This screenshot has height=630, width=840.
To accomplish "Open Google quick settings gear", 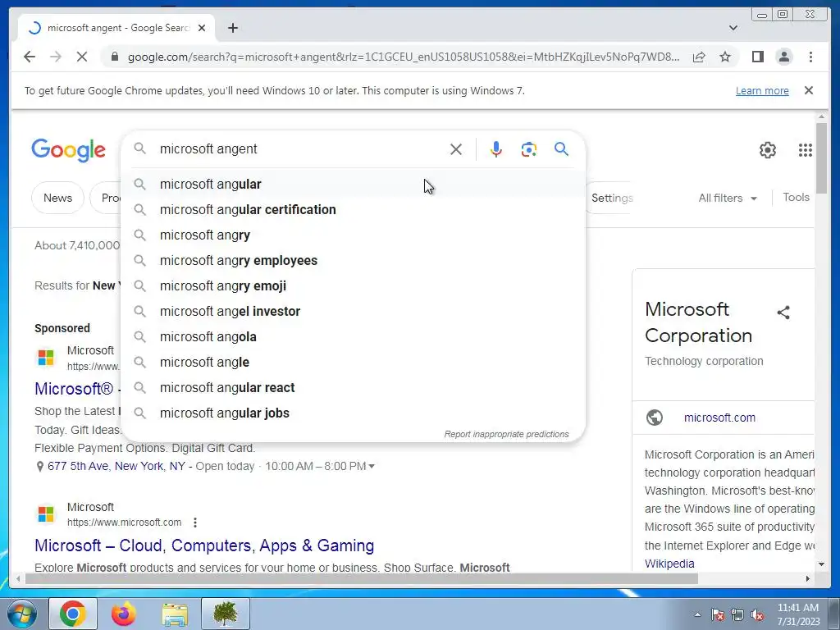I will click(x=768, y=150).
